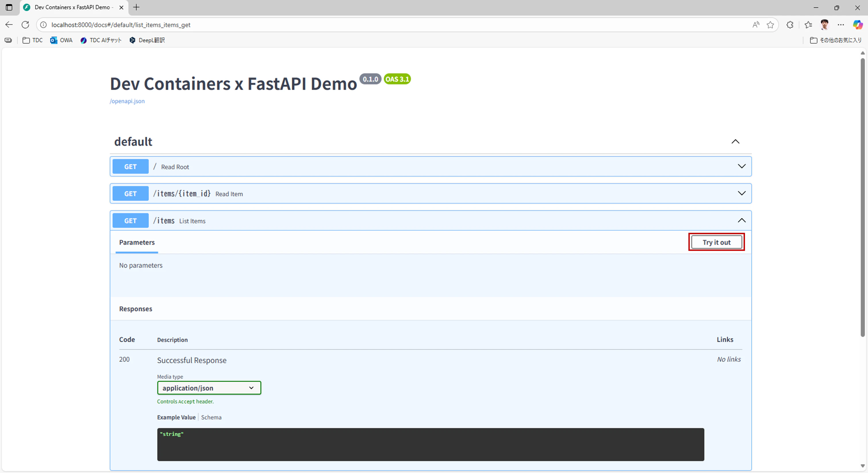
Task: Click the 0.1.0 version badge
Action: pos(370,79)
